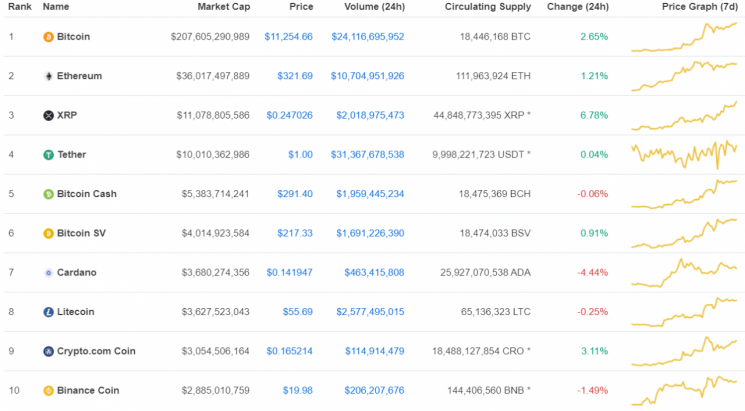Screen dimensions: 745x411
Task: Open the Binance Coin name link
Action: (x=88, y=391)
